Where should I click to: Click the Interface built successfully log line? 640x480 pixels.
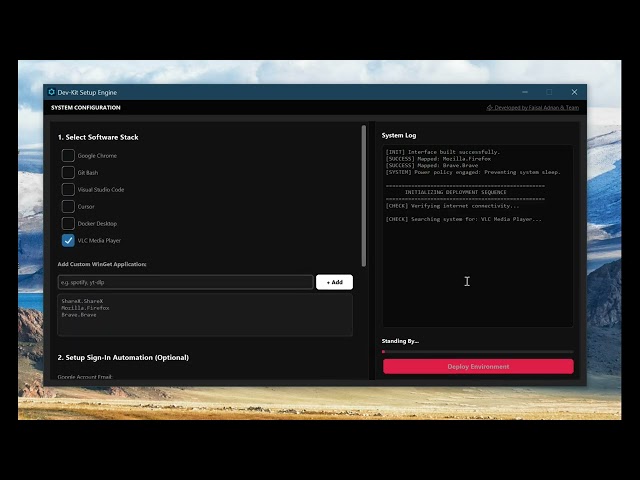[x=442, y=152]
